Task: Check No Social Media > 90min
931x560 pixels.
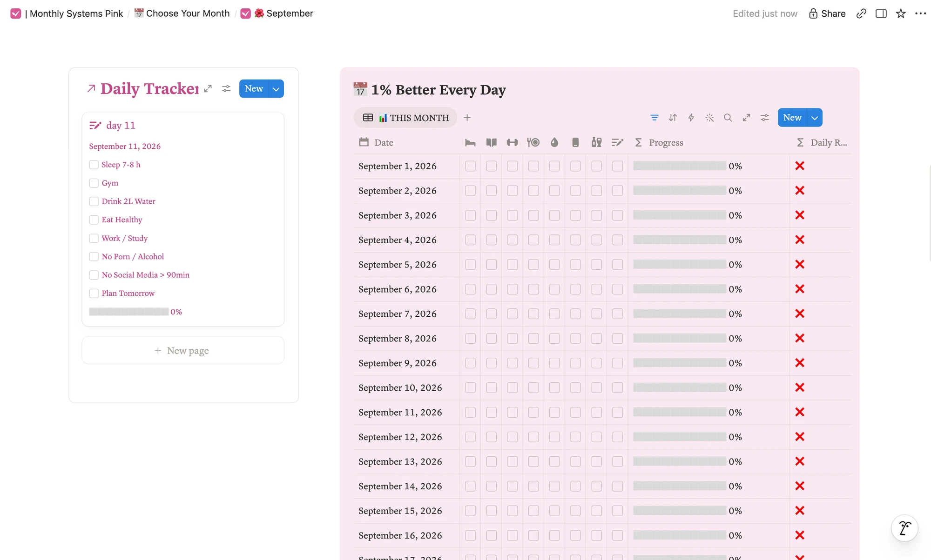Action: point(94,275)
